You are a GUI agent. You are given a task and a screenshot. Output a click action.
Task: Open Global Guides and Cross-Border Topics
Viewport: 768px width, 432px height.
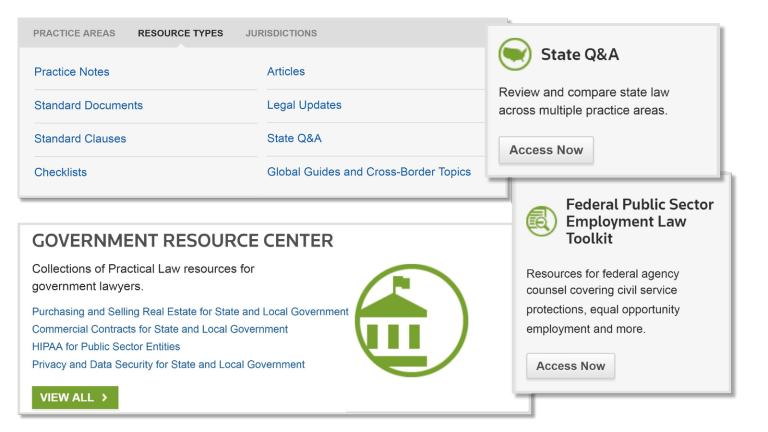tap(369, 172)
